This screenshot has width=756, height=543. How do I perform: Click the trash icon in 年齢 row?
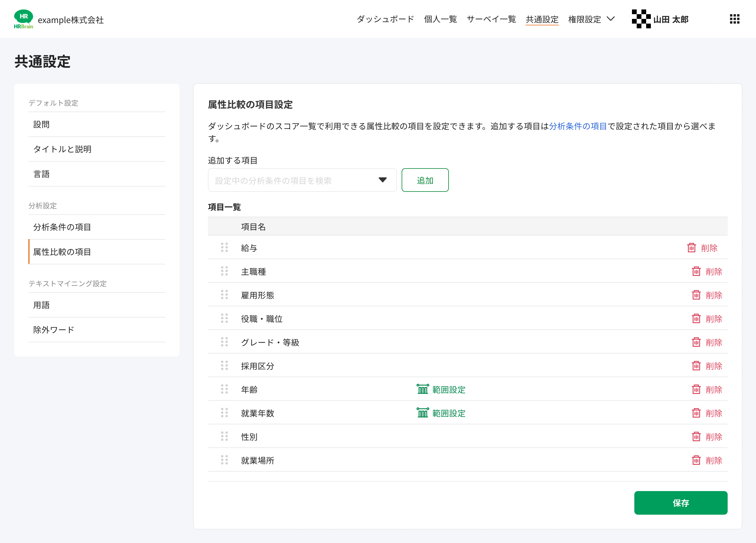(696, 389)
